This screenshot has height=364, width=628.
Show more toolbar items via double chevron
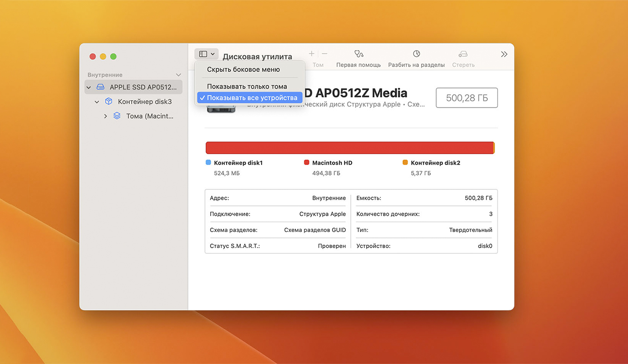coord(504,54)
